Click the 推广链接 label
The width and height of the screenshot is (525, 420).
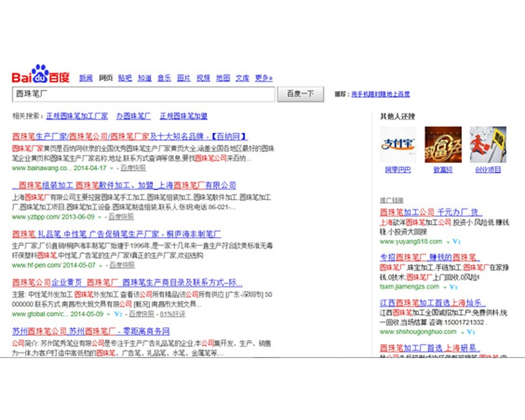click(x=392, y=200)
